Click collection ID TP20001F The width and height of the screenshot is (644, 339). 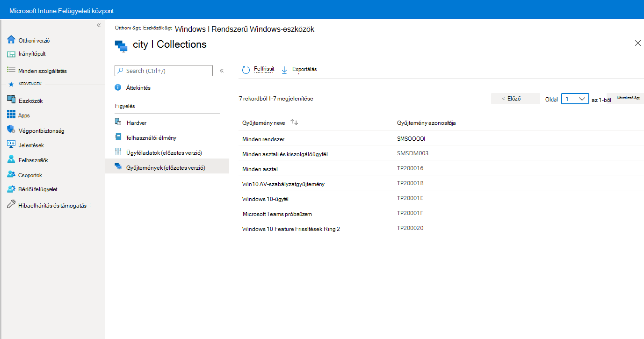pos(410,213)
